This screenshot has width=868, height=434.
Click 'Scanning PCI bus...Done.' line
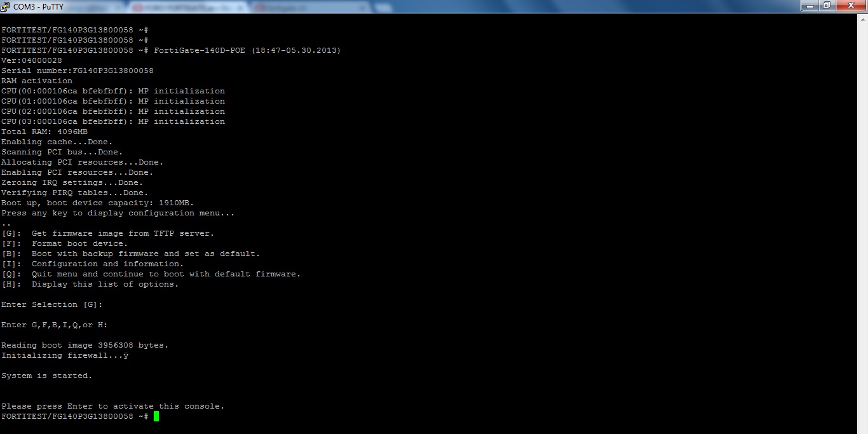62,152
